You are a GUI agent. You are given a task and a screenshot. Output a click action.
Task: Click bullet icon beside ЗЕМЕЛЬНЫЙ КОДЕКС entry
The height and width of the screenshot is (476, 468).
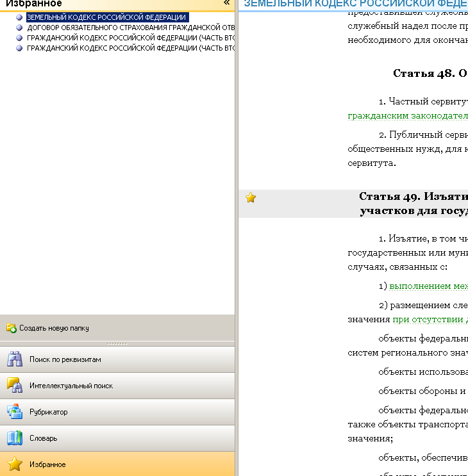[19, 17]
